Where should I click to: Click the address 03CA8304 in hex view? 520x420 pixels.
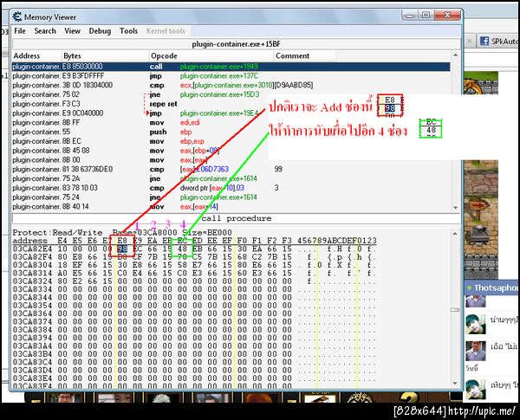click(x=33, y=265)
